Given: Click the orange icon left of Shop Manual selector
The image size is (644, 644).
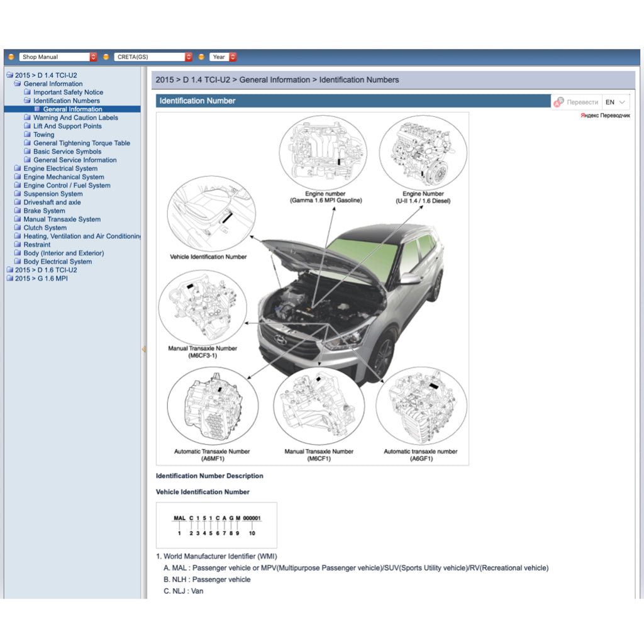Looking at the screenshot, I should point(11,57).
